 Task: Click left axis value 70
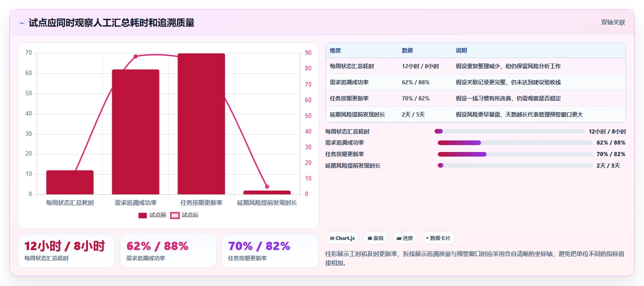click(29, 53)
